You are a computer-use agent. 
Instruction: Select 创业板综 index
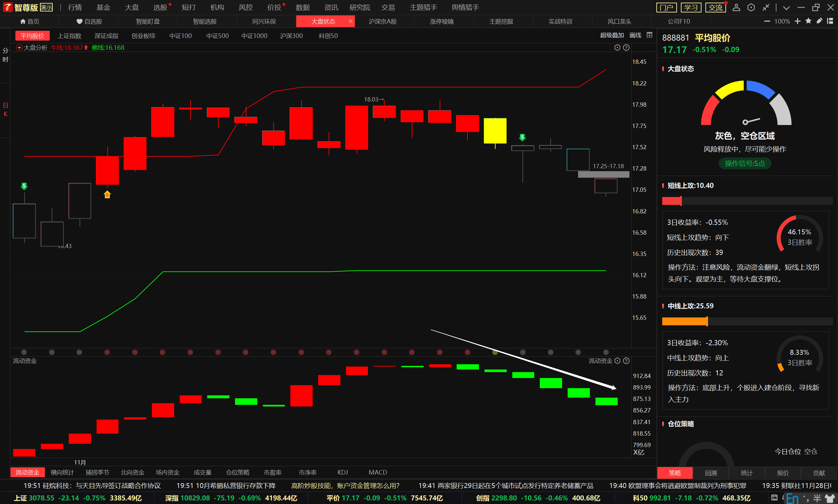click(143, 36)
